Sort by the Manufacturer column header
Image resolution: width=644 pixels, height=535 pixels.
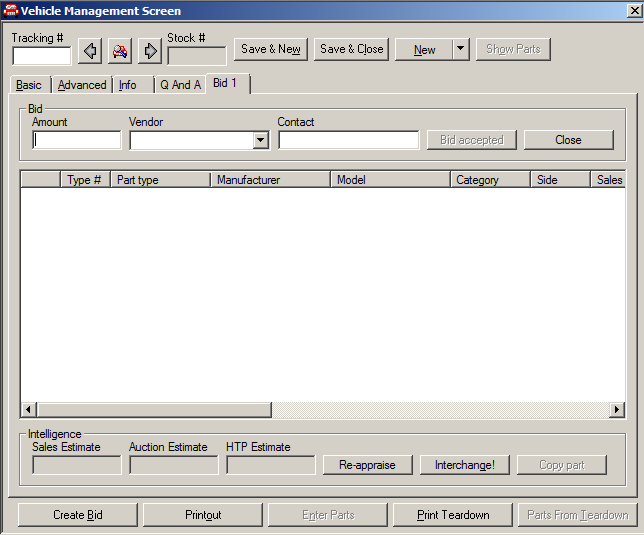coord(270,180)
